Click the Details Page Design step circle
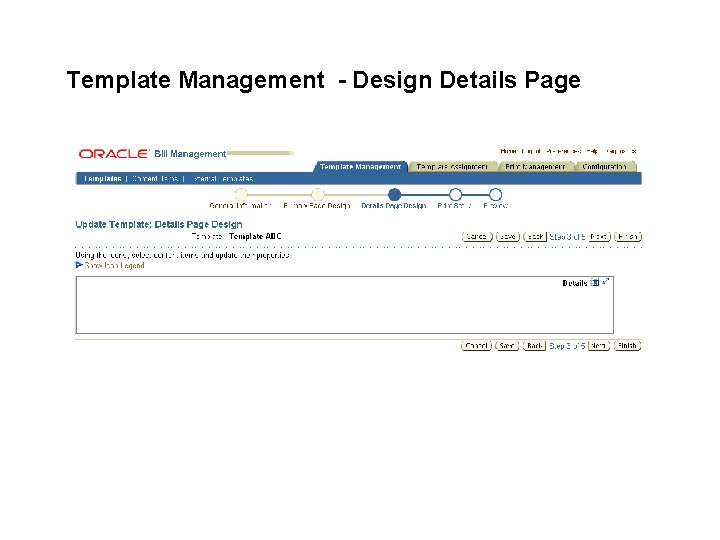The height and width of the screenshot is (540, 720). [x=394, y=194]
